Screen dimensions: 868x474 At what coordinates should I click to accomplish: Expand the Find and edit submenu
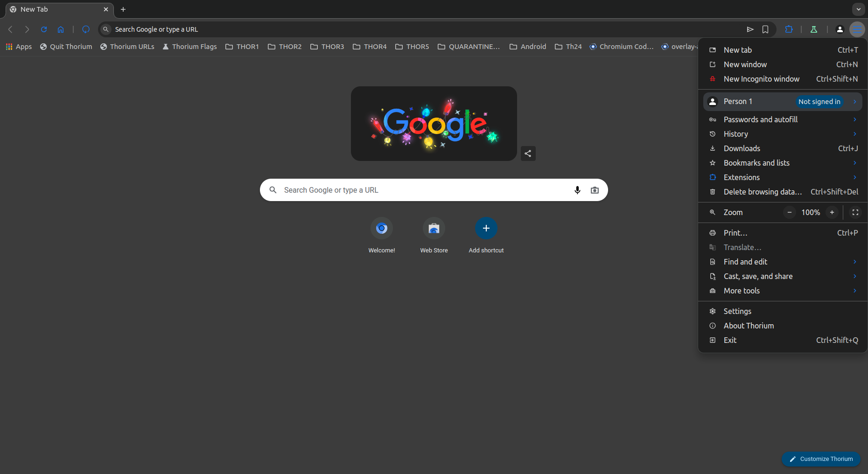pos(783,262)
